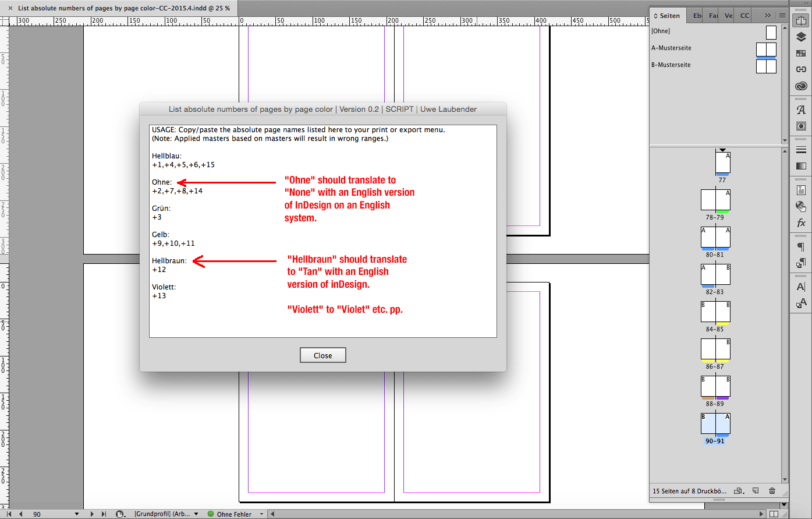
Task: Open the Swatches panel icon
Action: click(x=801, y=54)
